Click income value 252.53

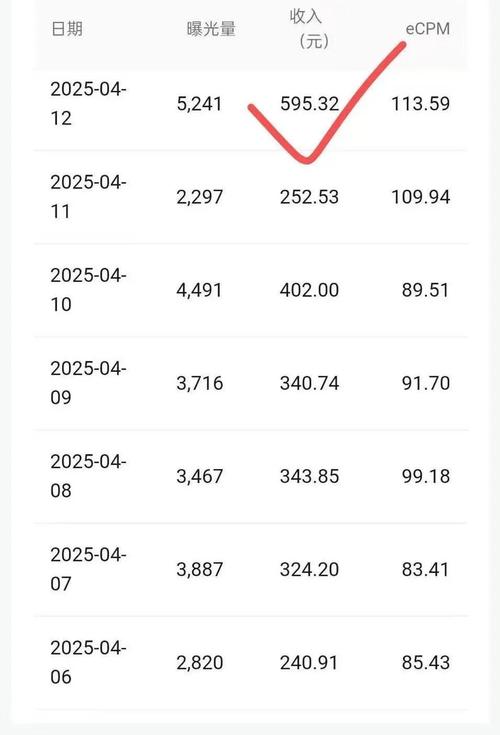309,197
